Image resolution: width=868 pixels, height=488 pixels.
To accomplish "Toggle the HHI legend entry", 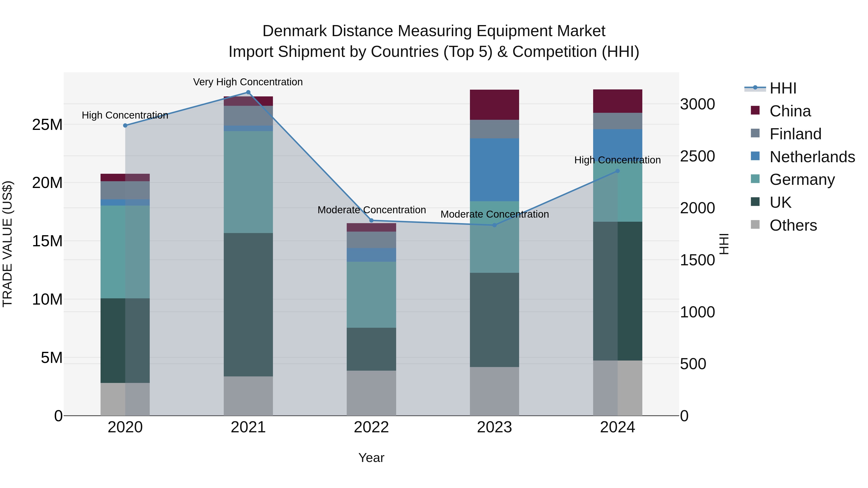I will pos(770,88).
